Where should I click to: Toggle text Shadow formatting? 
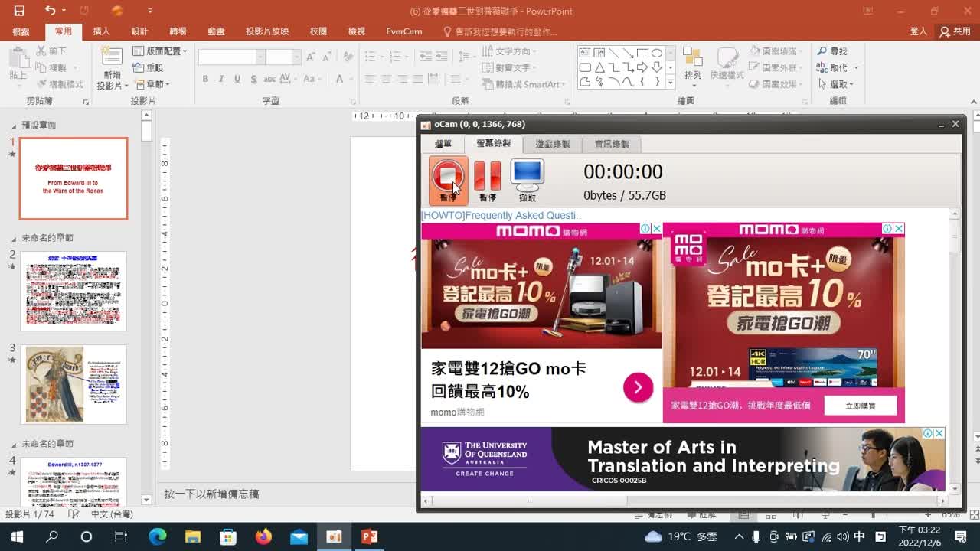coord(254,79)
